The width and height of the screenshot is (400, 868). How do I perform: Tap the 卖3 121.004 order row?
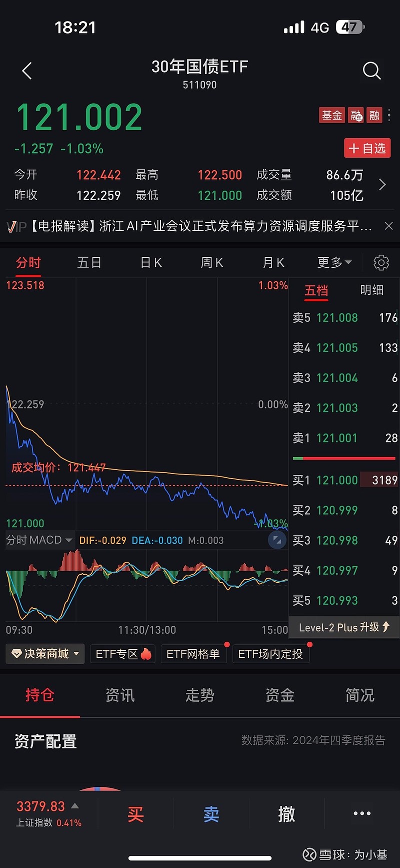344,378
